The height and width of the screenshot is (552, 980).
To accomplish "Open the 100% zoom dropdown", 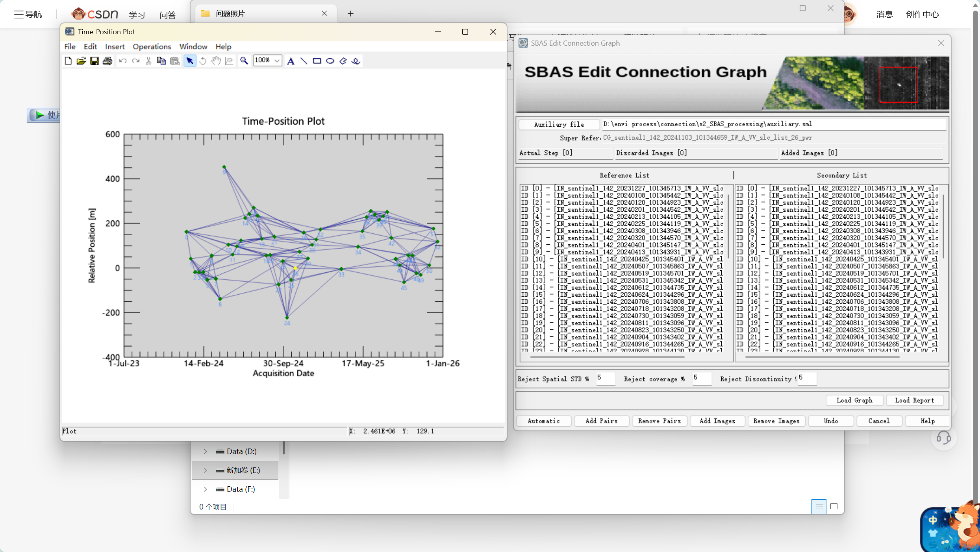I will coord(277,61).
